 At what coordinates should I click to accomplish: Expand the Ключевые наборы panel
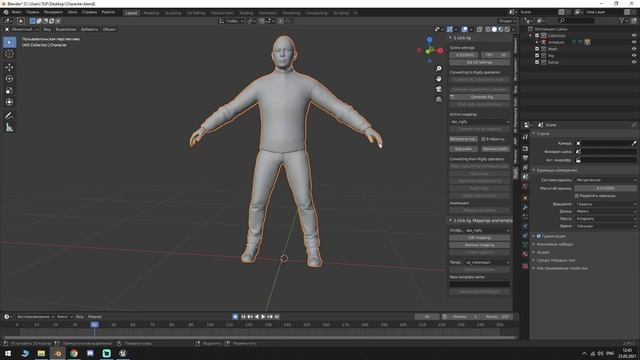555,244
